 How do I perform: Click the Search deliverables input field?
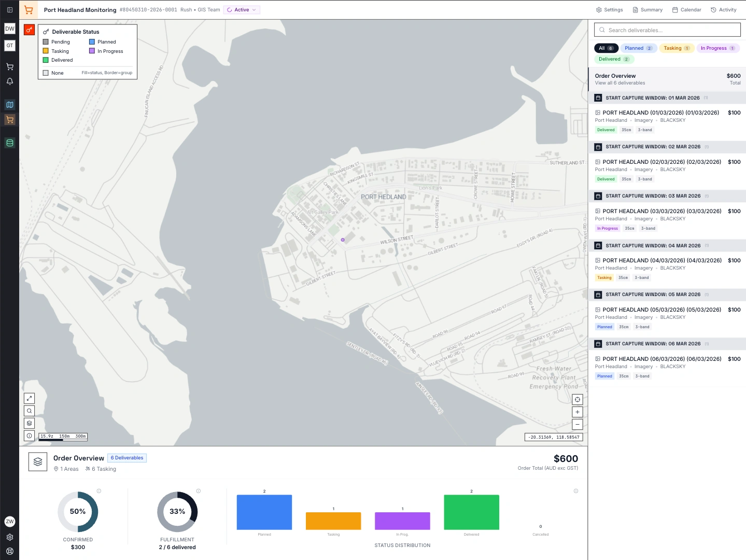tap(667, 30)
